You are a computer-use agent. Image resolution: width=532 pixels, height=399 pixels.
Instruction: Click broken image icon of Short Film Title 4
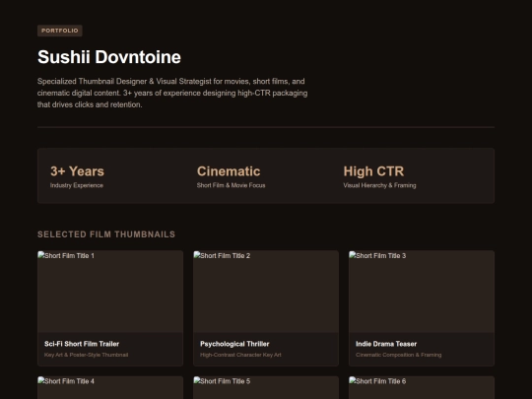(x=41, y=380)
